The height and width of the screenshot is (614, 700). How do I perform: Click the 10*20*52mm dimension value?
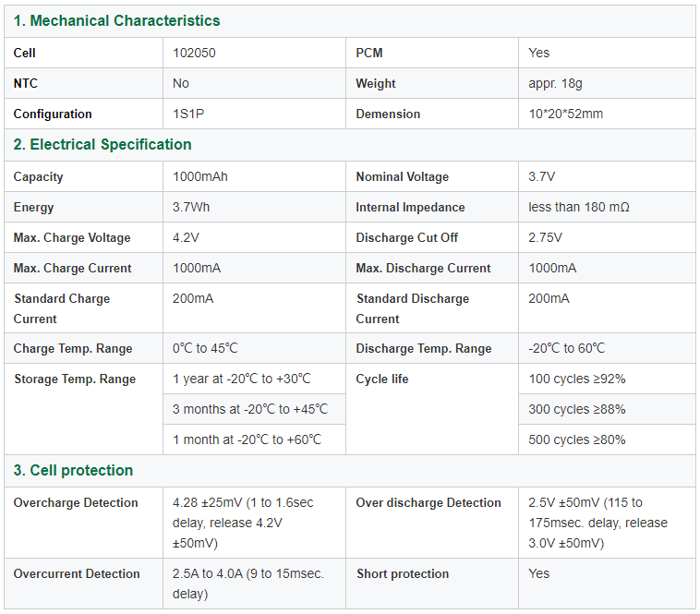pos(565,114)
